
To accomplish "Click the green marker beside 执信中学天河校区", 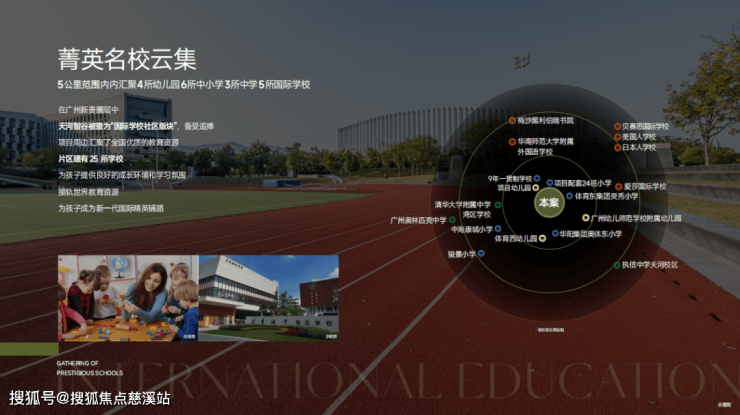I will [617, 265].
